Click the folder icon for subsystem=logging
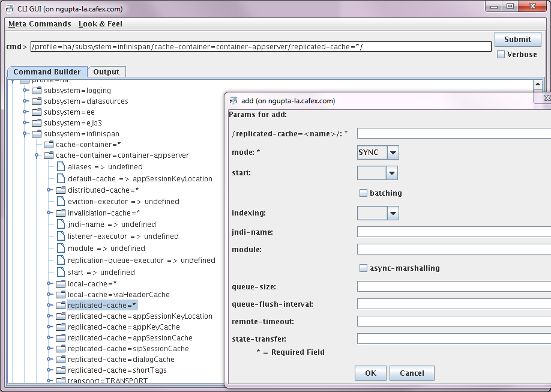The height and width of the screenshot is (392, 551). click(37, 91)
